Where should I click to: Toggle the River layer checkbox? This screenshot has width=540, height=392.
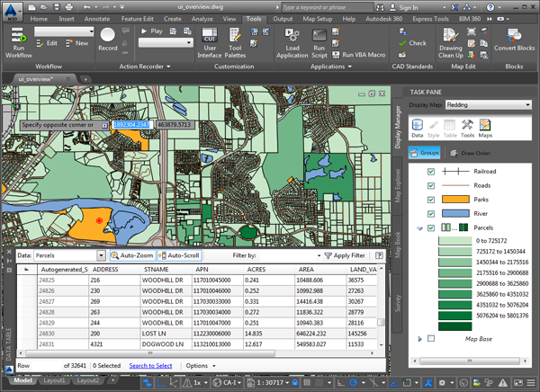tap(432, 214)
